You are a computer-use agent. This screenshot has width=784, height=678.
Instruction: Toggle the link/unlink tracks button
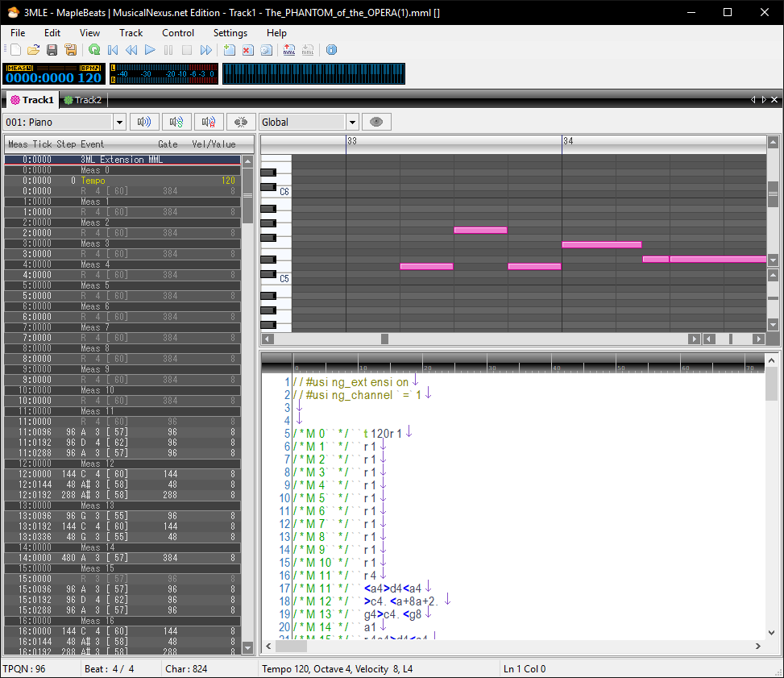(241, 122)
